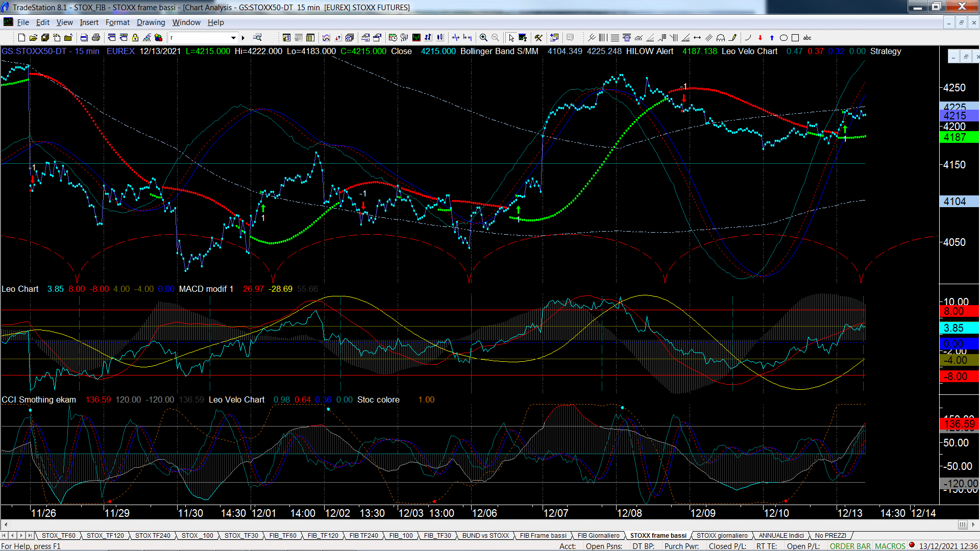980x551 pixels.
Task: Open the Edit menu
Action: coord(42,22)
